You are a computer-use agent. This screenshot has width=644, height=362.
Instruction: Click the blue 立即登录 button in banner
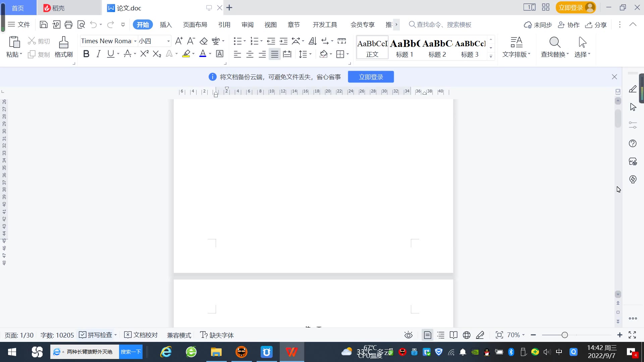coord(371,77)
